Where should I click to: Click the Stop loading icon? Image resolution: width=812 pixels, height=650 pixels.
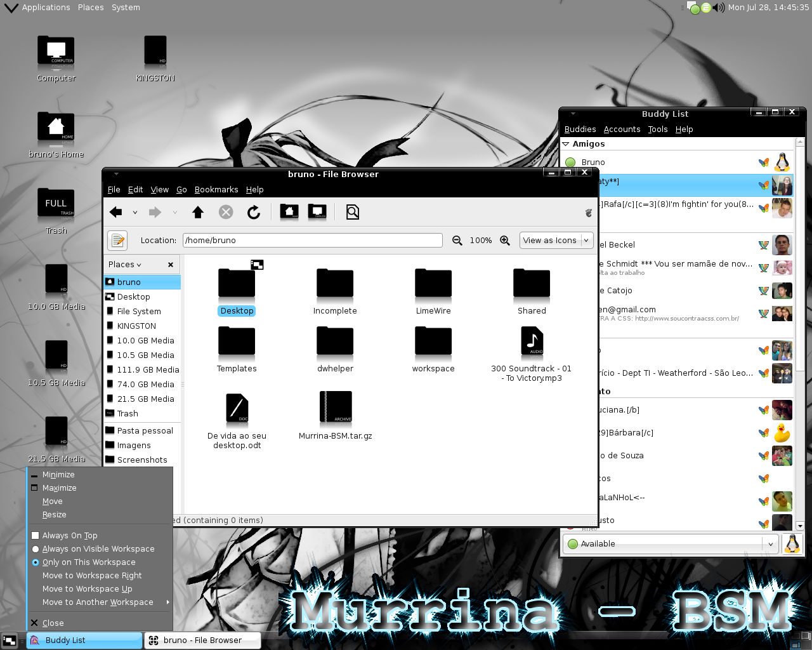(x=226, y=213)
